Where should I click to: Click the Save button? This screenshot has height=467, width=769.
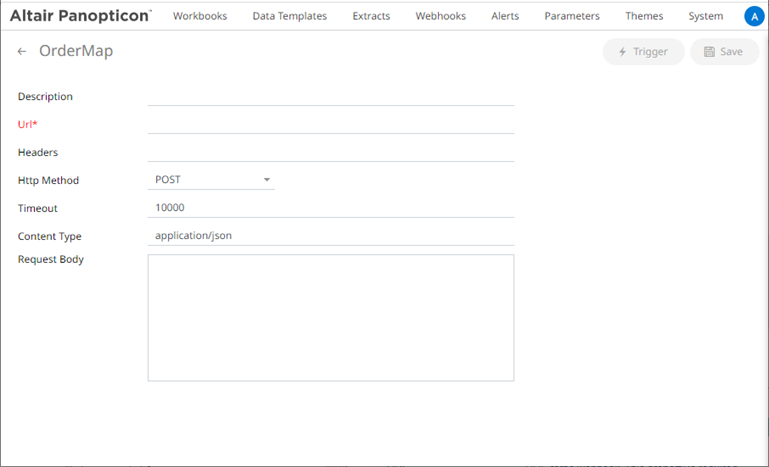pyautogui.click(x=724, y=52)
